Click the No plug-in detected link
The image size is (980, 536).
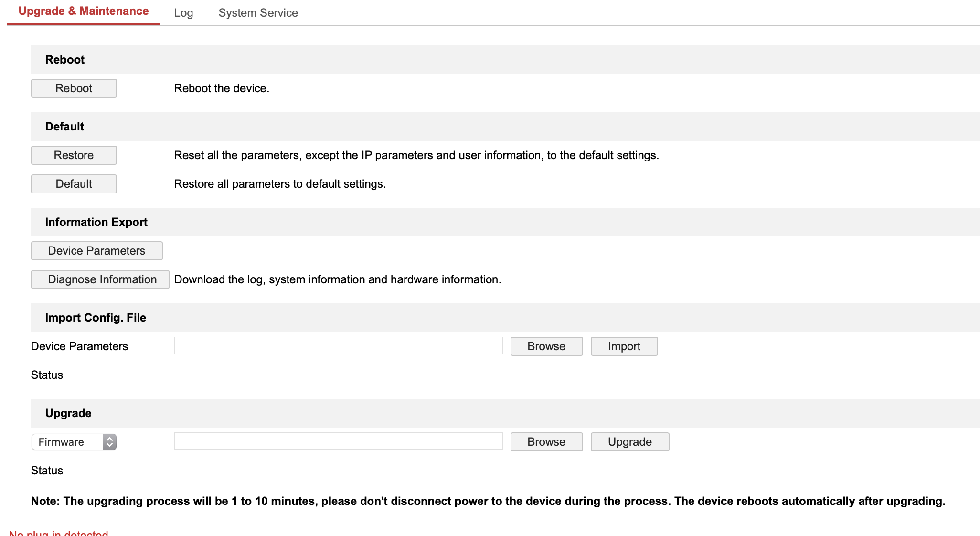point(59,533)
